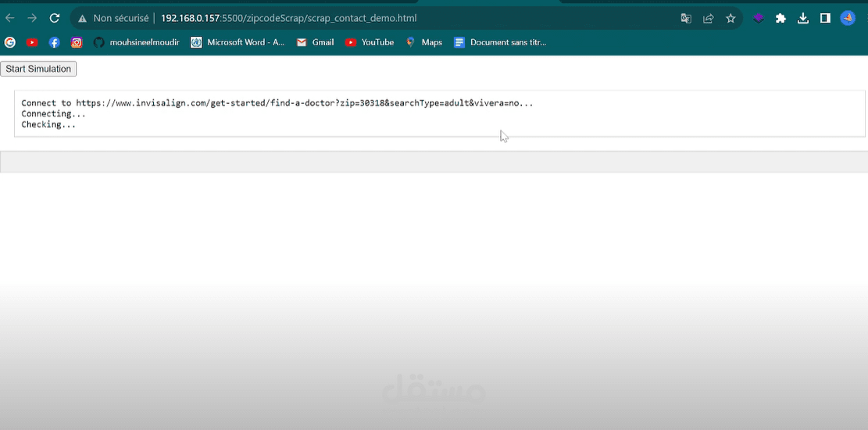The width and height of the screenshot is (868, 430).
Task: Open the Instagram bookmark icon
Action: tap(77, 42)
